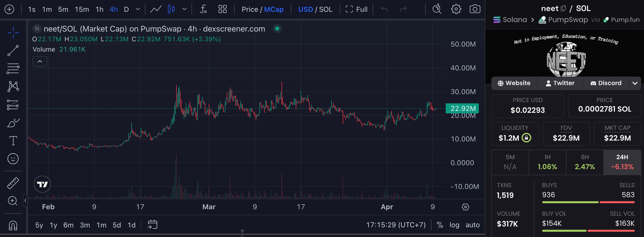Collapse the indicator legend chevron

(40, 61)
